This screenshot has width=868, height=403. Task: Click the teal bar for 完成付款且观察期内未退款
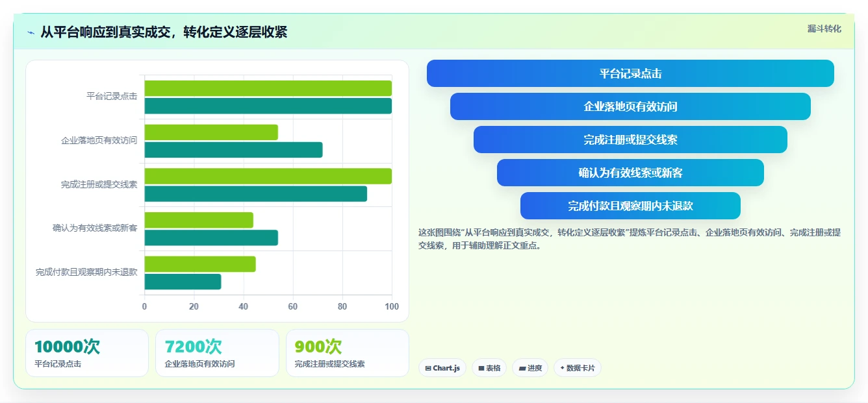(183, 282)
